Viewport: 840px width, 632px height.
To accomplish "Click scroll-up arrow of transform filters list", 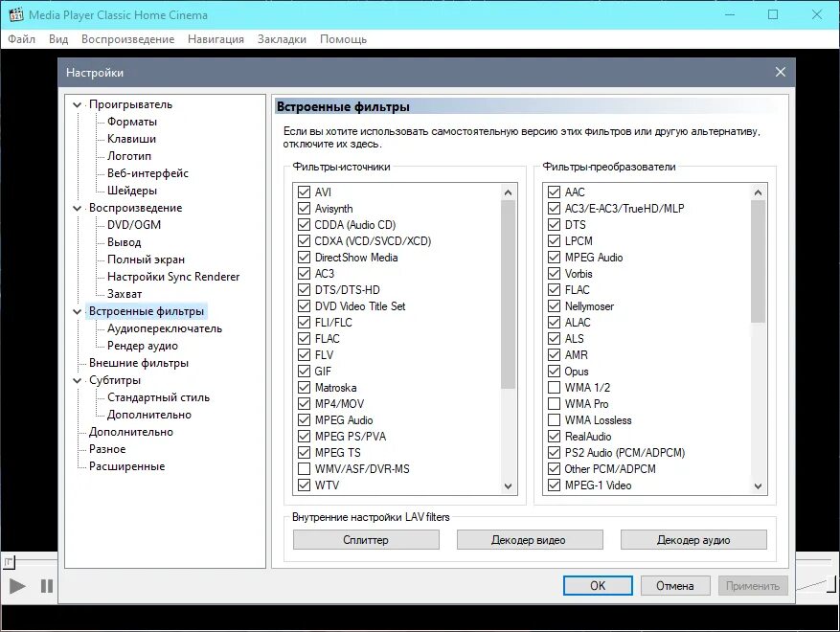I will coord(758,192).
